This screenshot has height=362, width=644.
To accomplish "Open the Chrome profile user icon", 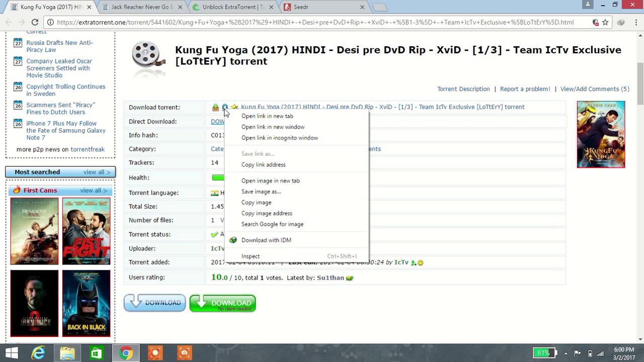I will coord(588,5).
